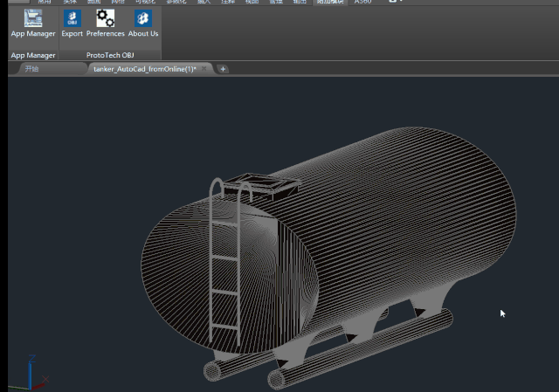Expand the App Manager panel title
This screenshot has width=559, height=392.
click(32, 55)
